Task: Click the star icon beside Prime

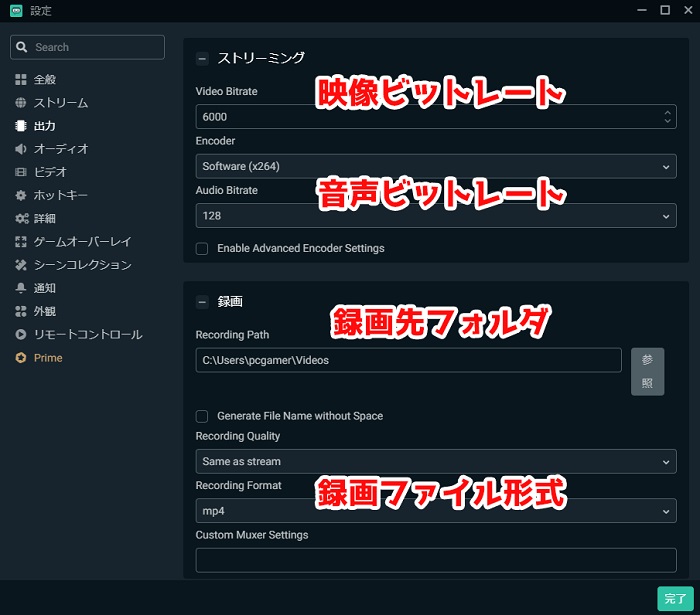Action: point(21,358)
